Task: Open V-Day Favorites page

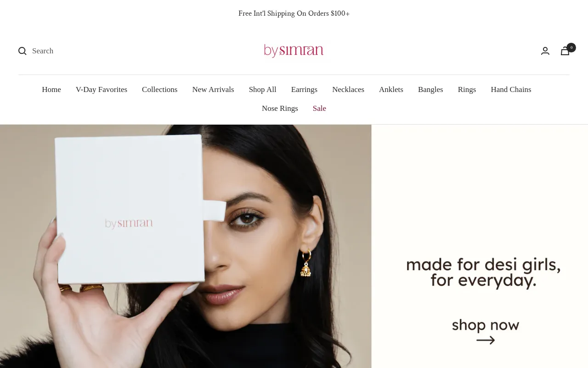Action: [x=102, y=90]
